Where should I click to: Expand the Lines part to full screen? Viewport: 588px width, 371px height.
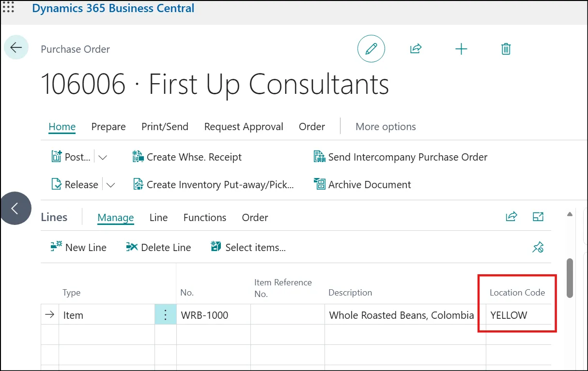[x=538, y=217]
